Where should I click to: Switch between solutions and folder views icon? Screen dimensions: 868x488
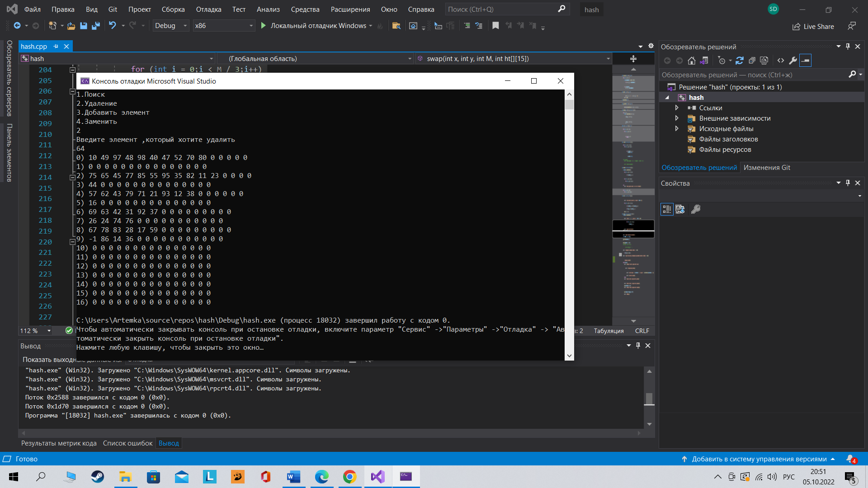704,61
